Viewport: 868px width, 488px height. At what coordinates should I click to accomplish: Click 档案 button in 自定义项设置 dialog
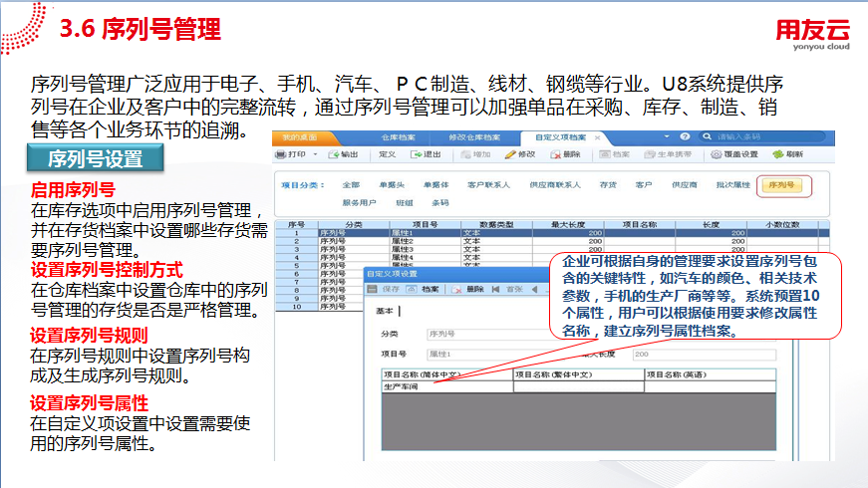(424, 290)
